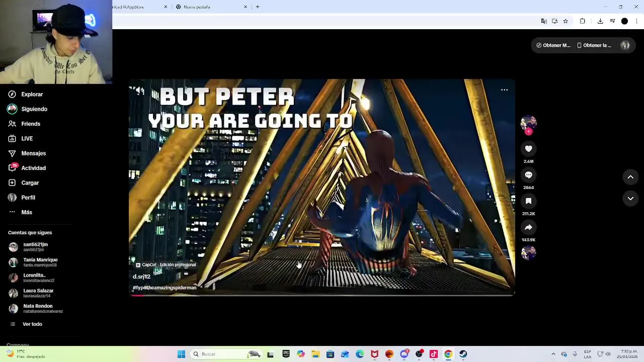
Task: Open Explorar in TikTok sidebar
Action: (x=25, y=95)
